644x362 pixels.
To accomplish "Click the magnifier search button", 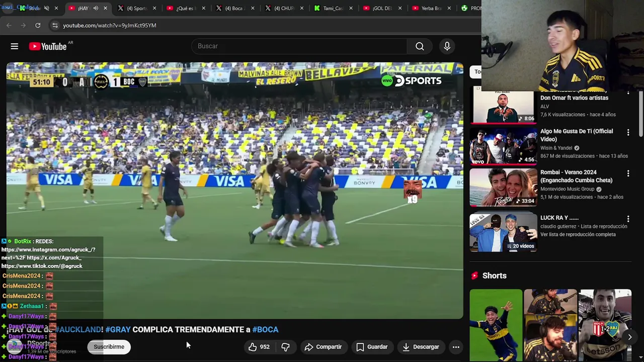I will coord(420,46).
